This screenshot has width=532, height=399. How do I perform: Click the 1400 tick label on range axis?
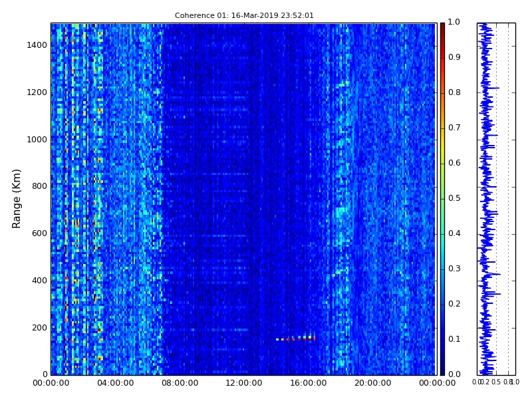(37, 45)
